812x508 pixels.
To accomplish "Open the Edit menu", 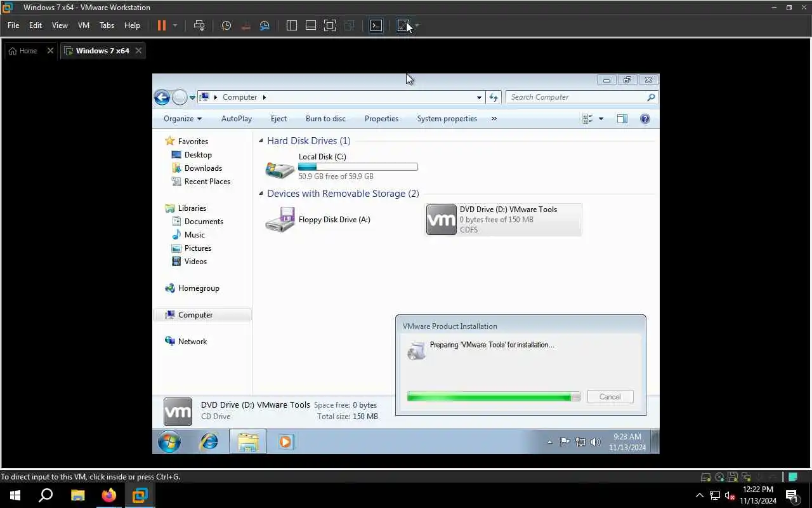I will [x=36, y=25].
